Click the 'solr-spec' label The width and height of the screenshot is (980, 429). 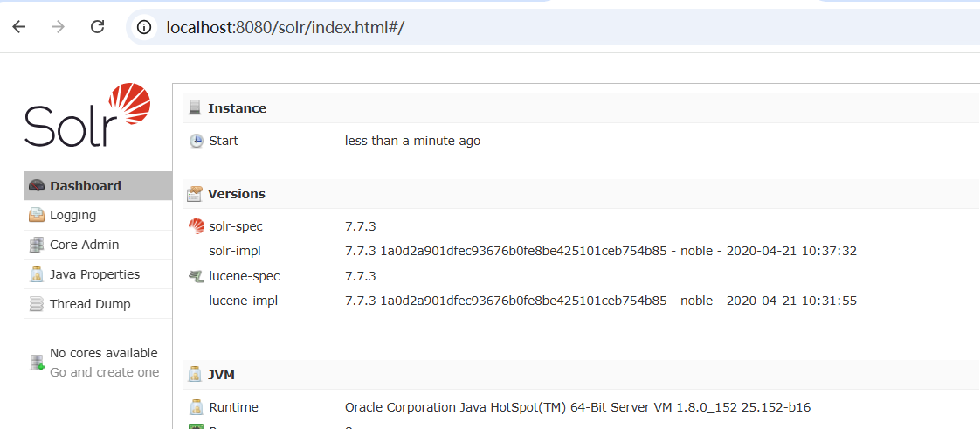click(236, 226)
